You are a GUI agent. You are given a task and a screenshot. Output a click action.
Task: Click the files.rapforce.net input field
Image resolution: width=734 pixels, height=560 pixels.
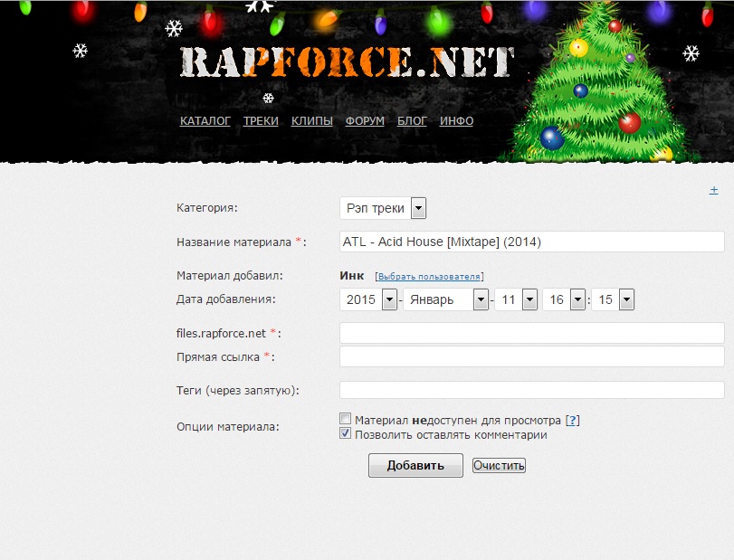532,333
